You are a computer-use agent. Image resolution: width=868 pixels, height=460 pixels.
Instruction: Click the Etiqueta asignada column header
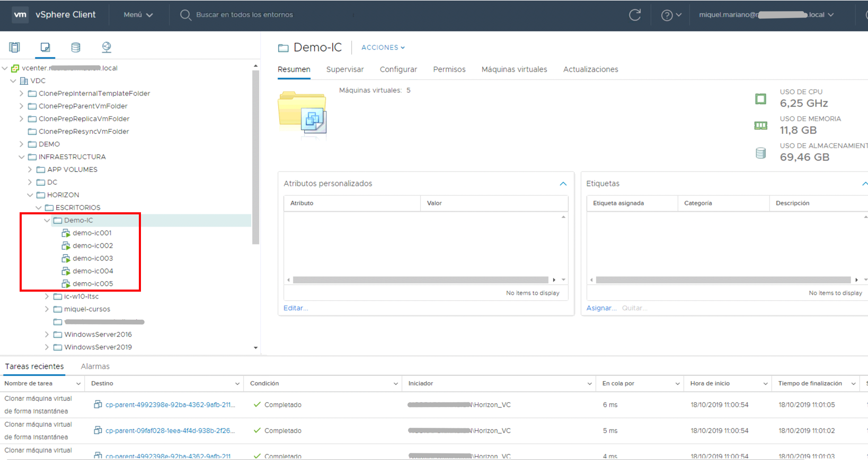[618, 203]
